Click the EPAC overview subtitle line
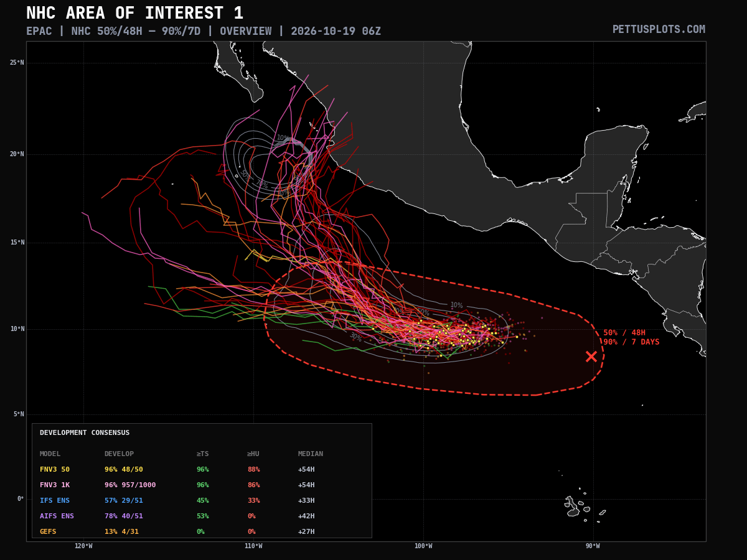Image resolution: width=747 pixels, height=560 pixels. click(x=204, y=31)
